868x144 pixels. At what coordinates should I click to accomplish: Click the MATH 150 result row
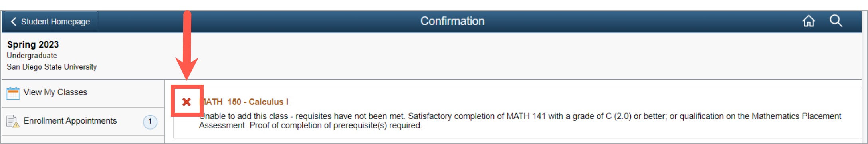tap(517, 113)
